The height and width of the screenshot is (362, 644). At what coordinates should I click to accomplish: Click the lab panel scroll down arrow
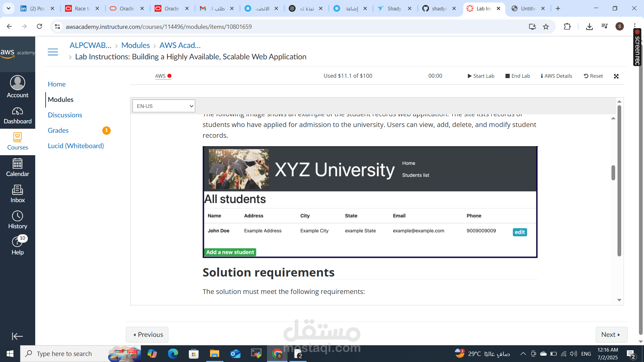point(619,300)
